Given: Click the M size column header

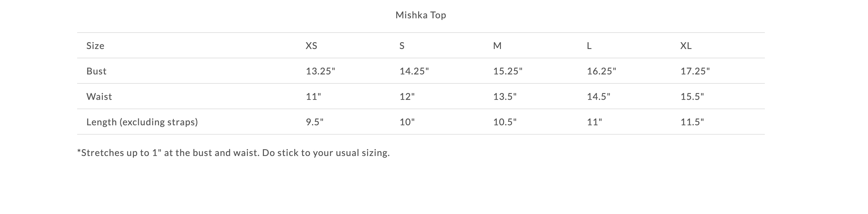Looking at the screenshot, I should (x=497, y=46).
